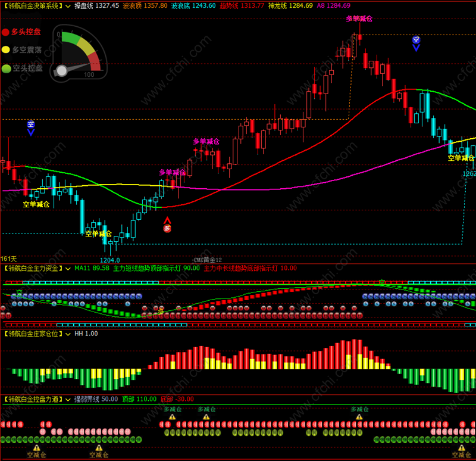This screenshot has height=461, width=476.
Task: Click the 领航白金决策系统 indicator title
Action: tap(33, 6)
